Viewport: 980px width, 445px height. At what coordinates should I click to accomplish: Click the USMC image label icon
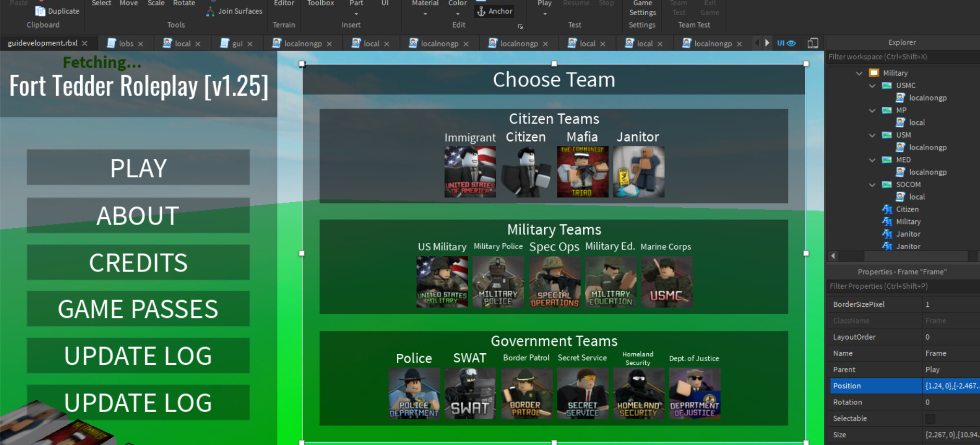[887, 85]
